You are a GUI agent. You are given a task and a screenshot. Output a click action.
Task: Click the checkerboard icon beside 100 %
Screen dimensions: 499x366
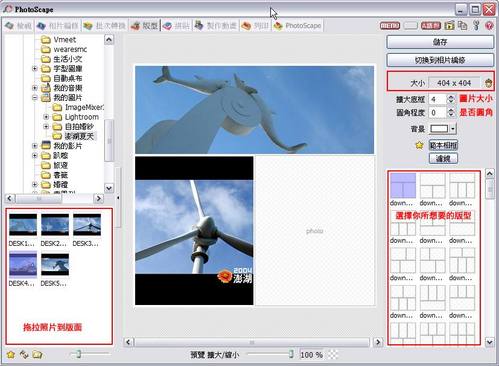coord(332,355)
